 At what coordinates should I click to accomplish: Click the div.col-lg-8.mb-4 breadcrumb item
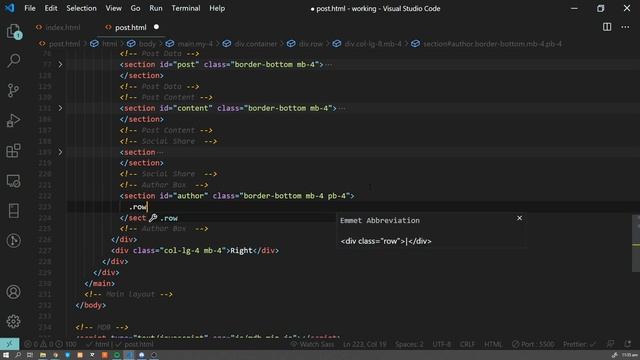[x=373, y=44]
